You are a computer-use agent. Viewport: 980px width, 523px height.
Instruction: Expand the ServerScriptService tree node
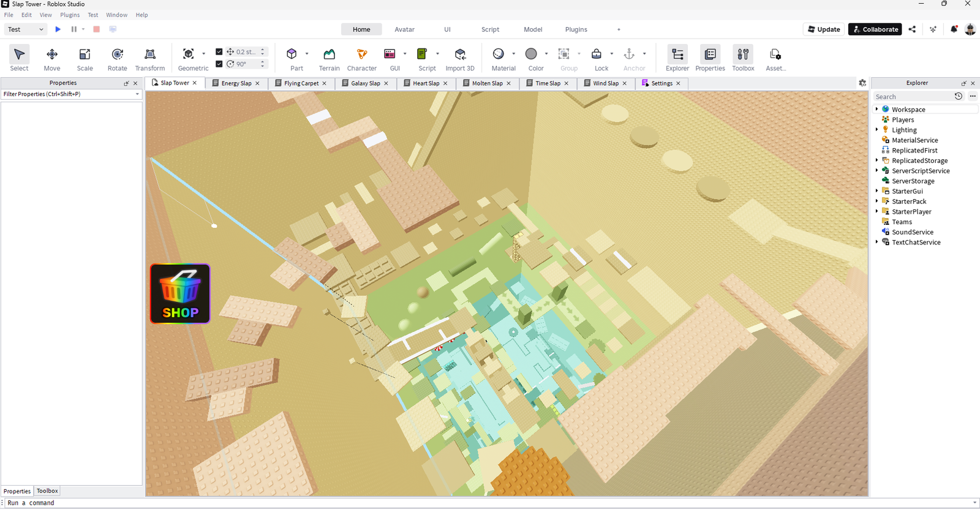pos(876,170)
